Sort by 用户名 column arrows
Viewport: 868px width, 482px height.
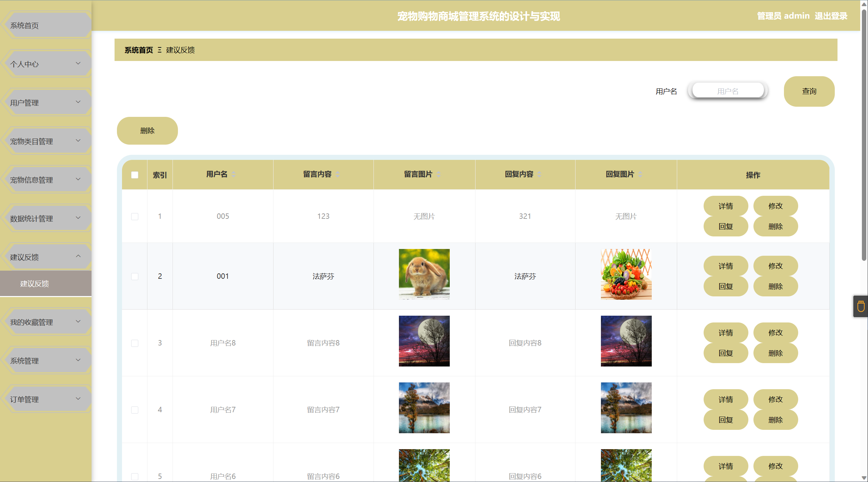pyautogui.click(x=234, y=174)
